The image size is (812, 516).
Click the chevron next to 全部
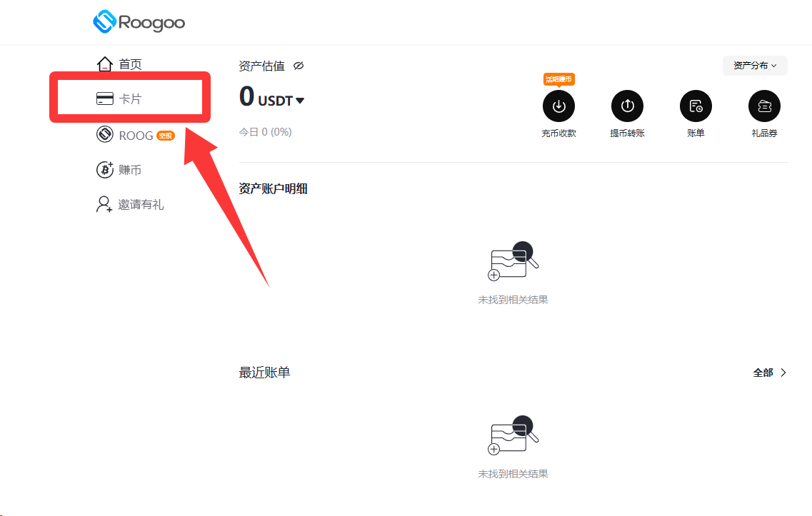point(783,373)
